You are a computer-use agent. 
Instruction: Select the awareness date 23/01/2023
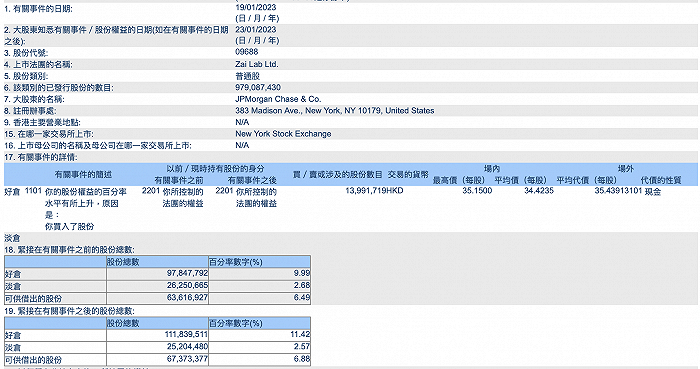[256, 29]
